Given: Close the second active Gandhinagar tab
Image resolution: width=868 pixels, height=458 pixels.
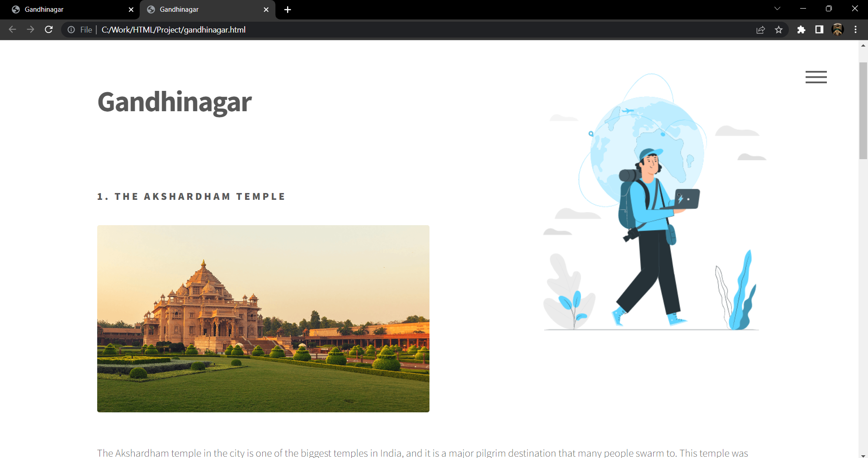Looking at the screenshot, I should pyautogui.click(x=266, y=9).
